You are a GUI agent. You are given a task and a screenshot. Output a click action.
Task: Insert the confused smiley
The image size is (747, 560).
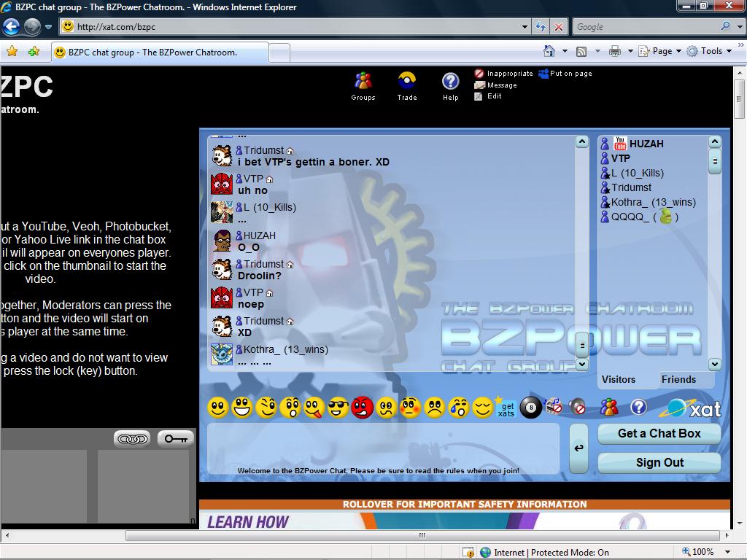click(387, 408)
